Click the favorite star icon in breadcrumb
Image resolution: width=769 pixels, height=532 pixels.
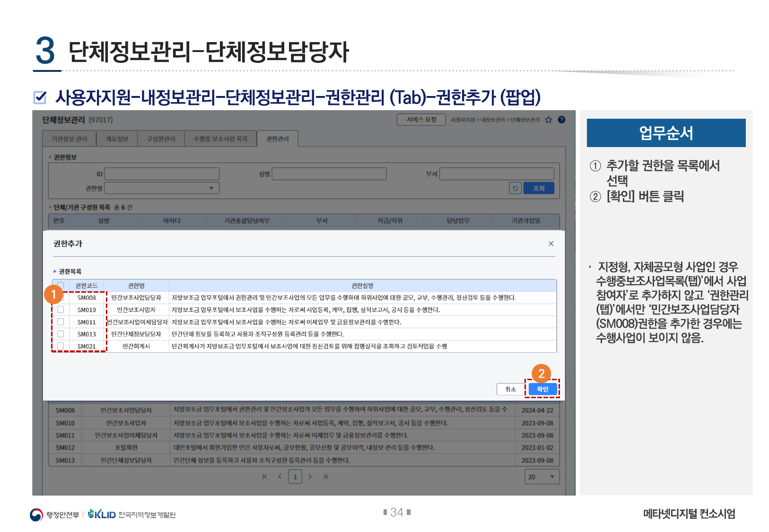click(x=549, y=120)
